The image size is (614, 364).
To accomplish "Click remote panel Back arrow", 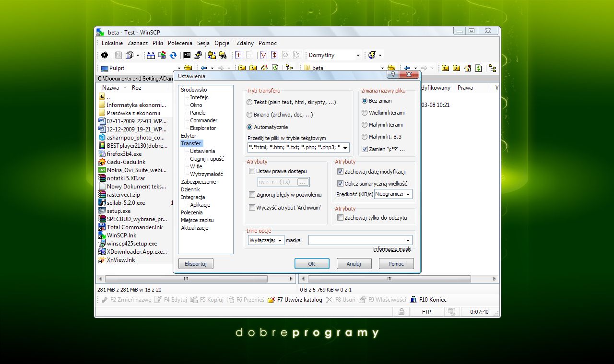I will pyautogui.click(x=407, y=68).
